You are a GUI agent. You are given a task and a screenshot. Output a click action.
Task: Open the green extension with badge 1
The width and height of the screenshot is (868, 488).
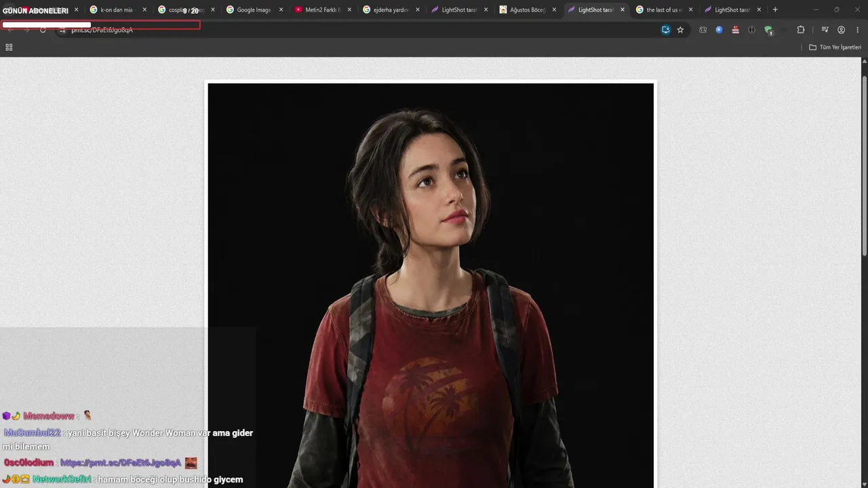pyautogui.click(x=768, y=30)
